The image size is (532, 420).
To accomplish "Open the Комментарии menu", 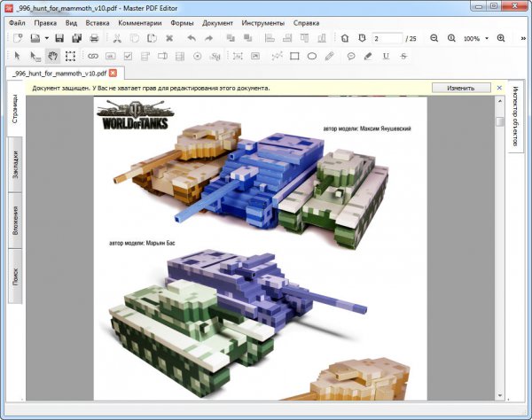I will click(140, 23).
